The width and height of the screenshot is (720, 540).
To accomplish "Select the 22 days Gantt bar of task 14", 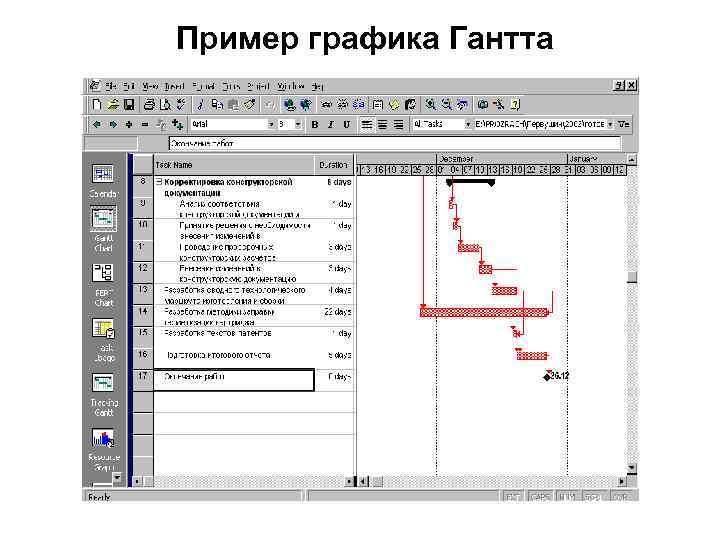I will pos(484,312).
